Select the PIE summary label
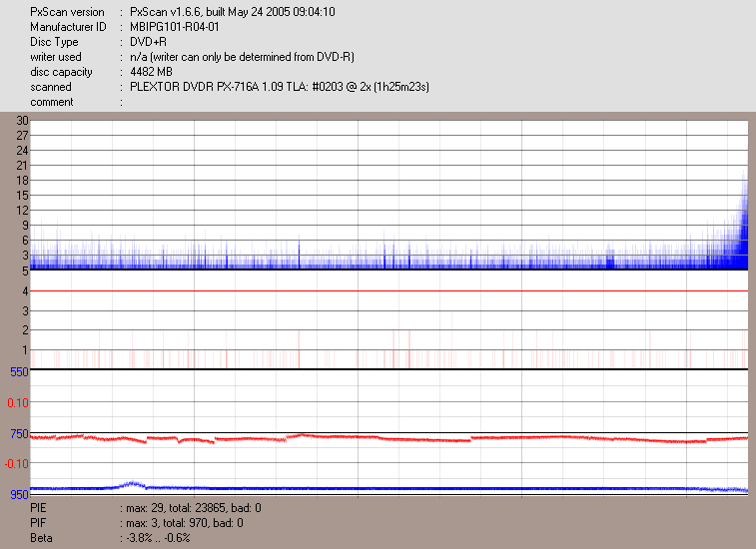 click(38, 508)
